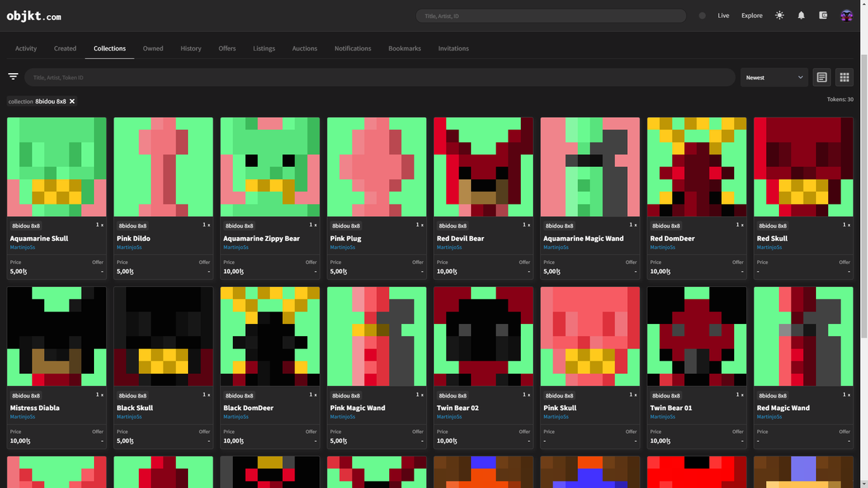The height and width of the screenshot is (488, 868).
Task: Open the Explore link in header
Action: click(x=752, y=15)
